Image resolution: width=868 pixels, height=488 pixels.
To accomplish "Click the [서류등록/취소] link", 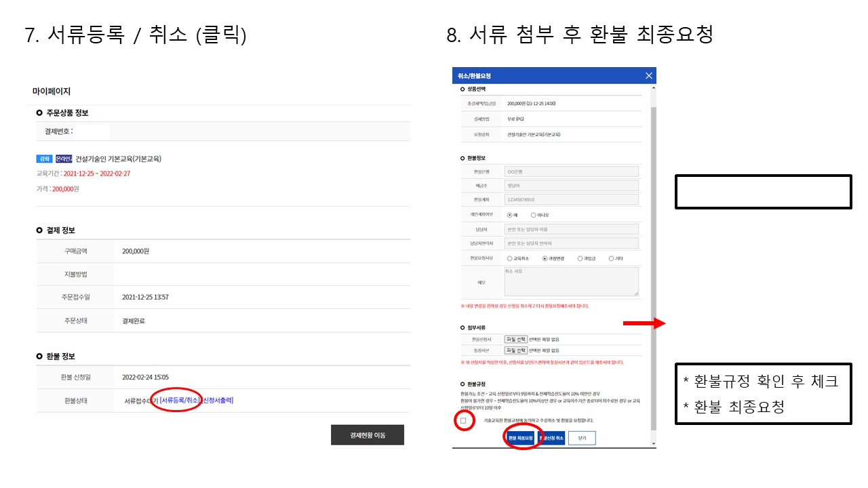I will (x=180, y=401).
